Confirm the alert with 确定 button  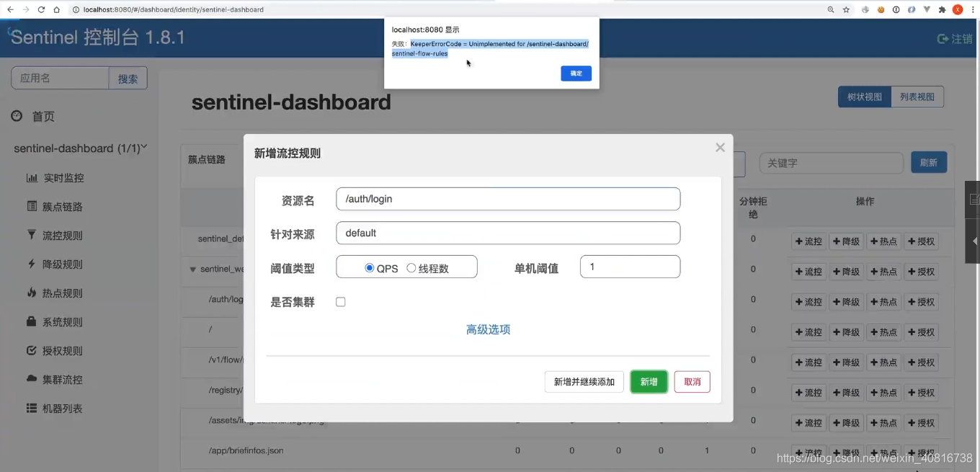(x=576, y=74)
